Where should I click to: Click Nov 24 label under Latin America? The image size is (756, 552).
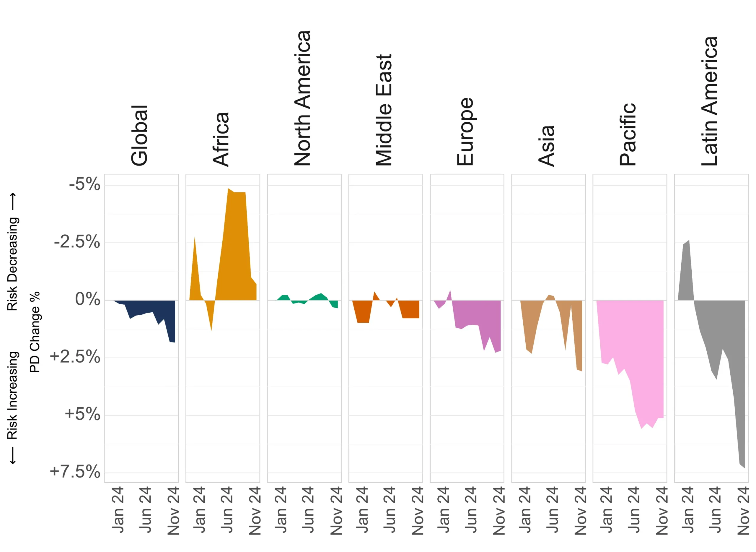tap(743, 511)
